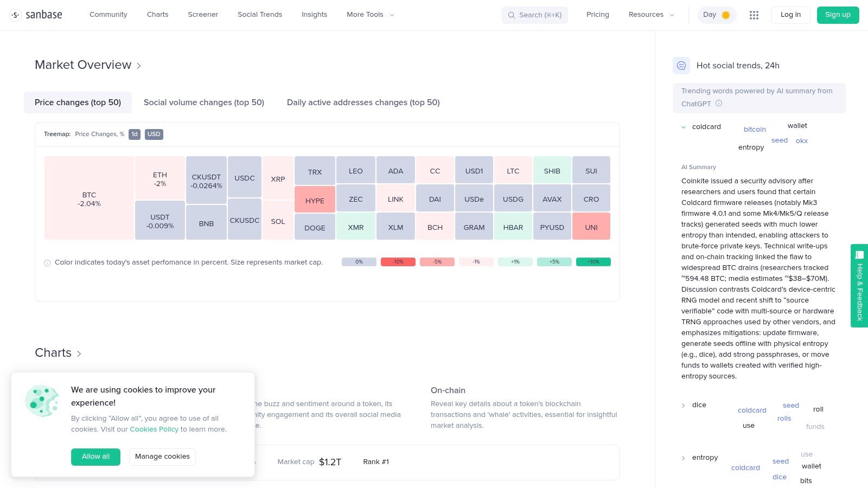Switch to Daily active addresses changes tab
Viewport: 868px width, 488px height.
coord(363,102)
